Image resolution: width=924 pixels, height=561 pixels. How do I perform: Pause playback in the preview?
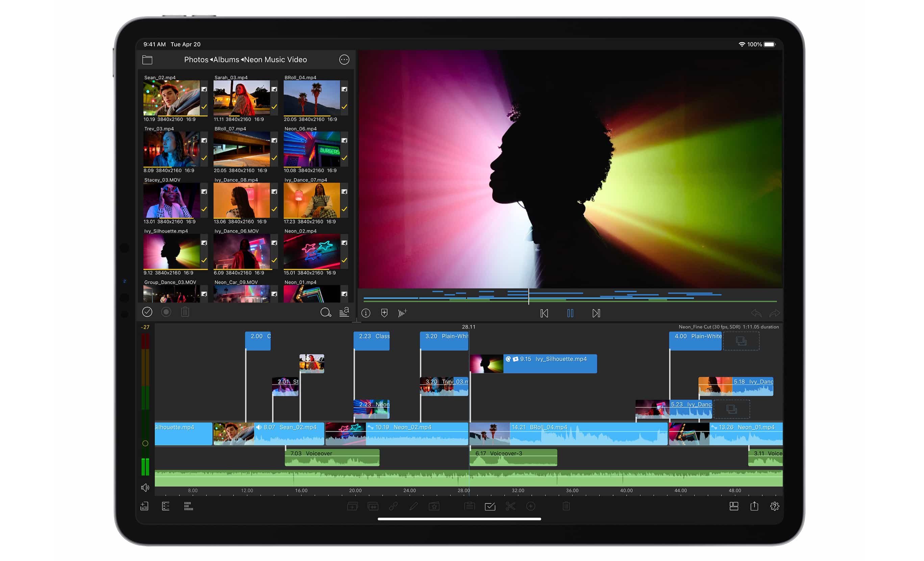coord(570,313)
